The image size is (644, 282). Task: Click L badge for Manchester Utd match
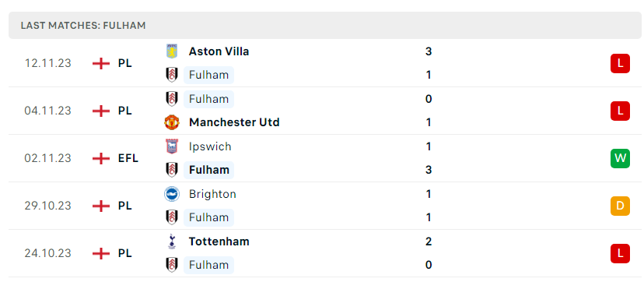tap(620, 111)
